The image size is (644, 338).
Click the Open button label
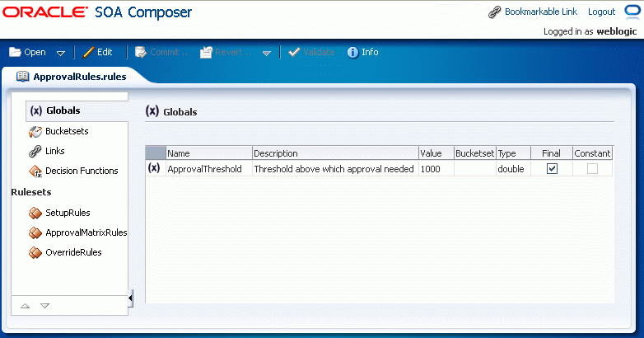tap(35, 52)
